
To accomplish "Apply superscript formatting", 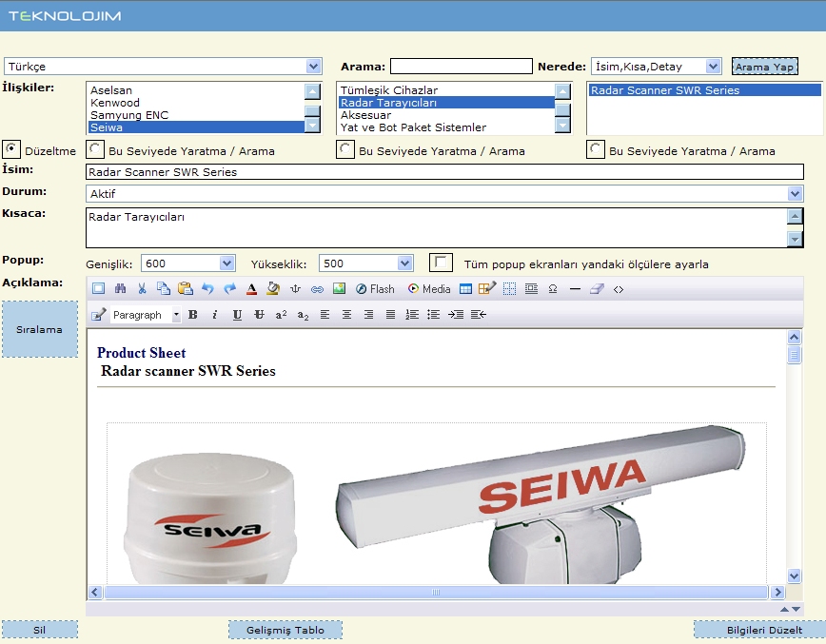I will [x=281, y=314].
